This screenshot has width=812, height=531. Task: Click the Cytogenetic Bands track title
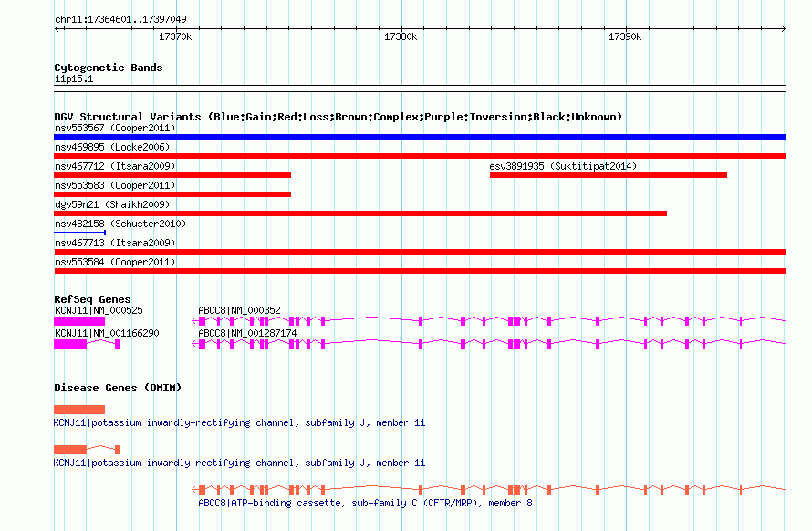(109, 68)
